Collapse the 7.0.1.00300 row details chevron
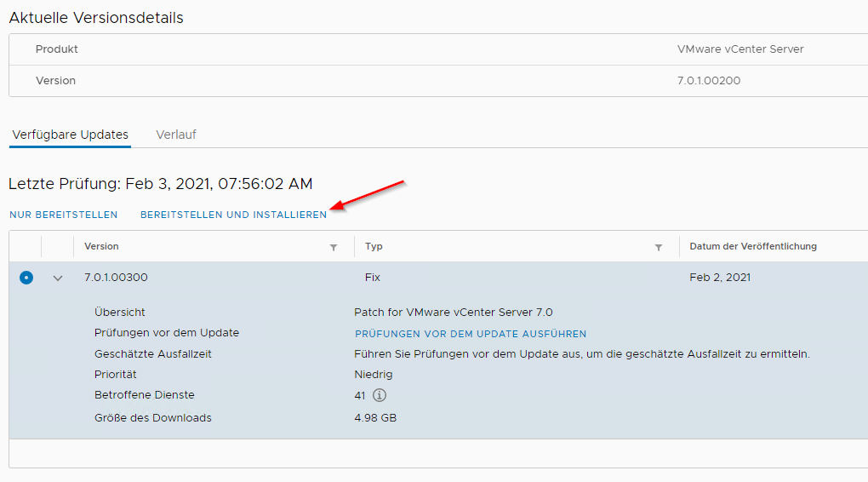Screen dimensions: 868x482 tap(58, 278)
